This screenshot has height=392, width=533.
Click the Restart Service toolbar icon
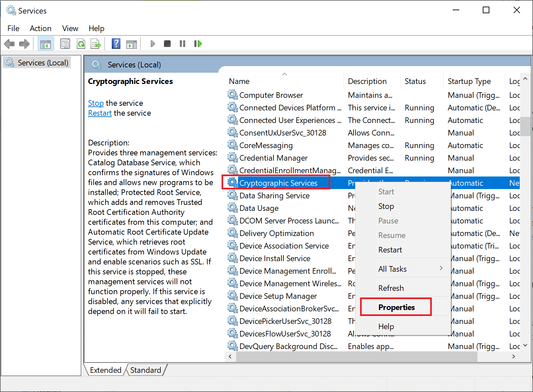(x=198, y=43)
